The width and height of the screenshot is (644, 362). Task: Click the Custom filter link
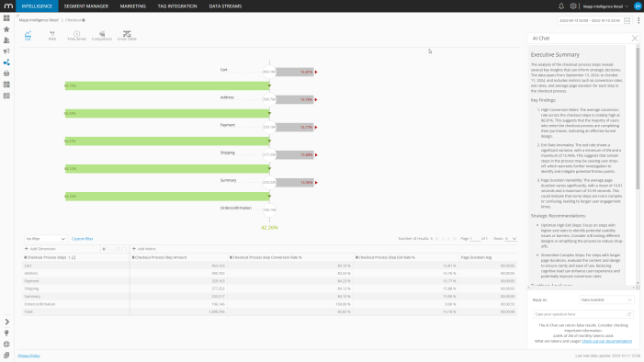82,239
